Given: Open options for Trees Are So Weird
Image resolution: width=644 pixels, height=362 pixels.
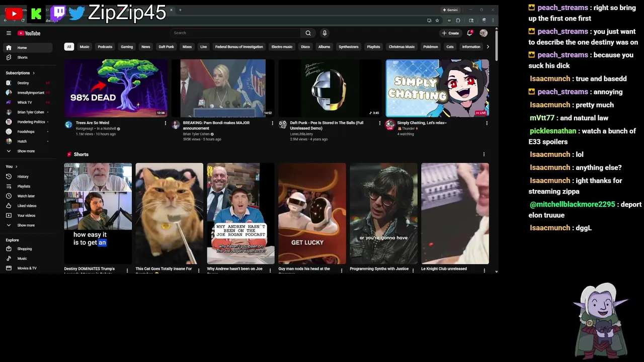Looking at the screenshot, I should coord(165,123).
